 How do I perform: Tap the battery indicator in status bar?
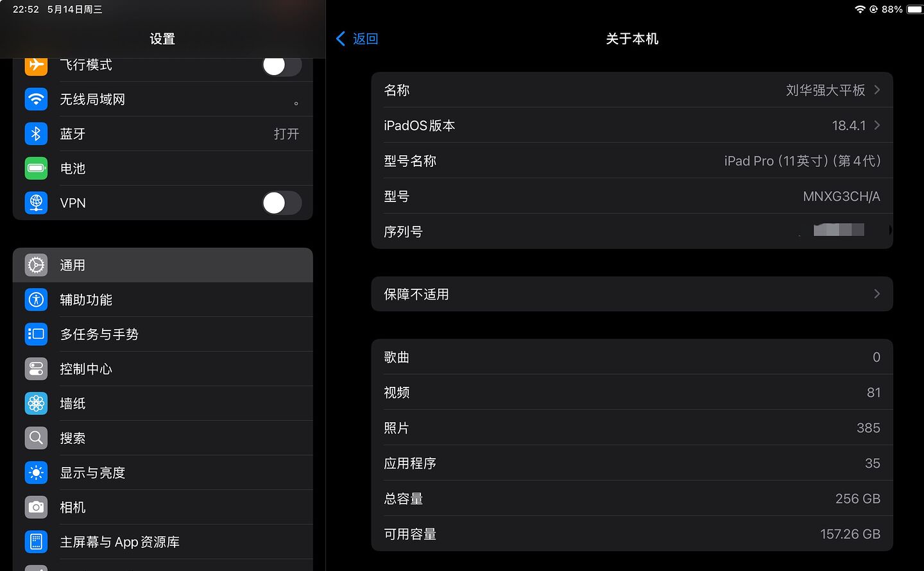[915, 9]
